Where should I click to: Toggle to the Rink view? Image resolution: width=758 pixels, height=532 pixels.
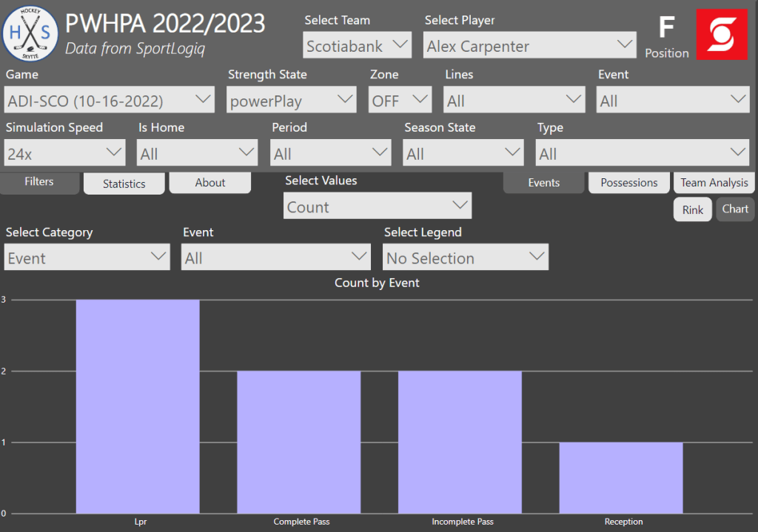(693, 209)
